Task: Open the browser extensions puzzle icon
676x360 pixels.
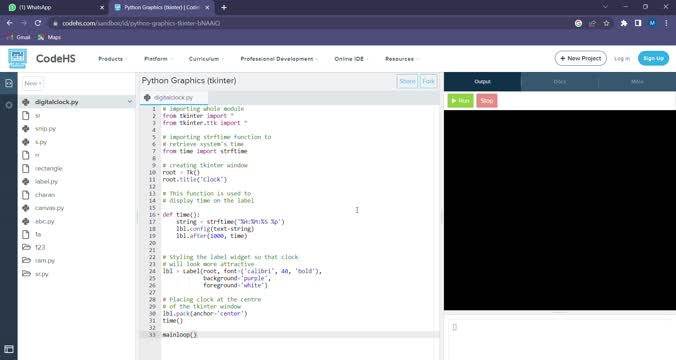Action: click(623, 23)
